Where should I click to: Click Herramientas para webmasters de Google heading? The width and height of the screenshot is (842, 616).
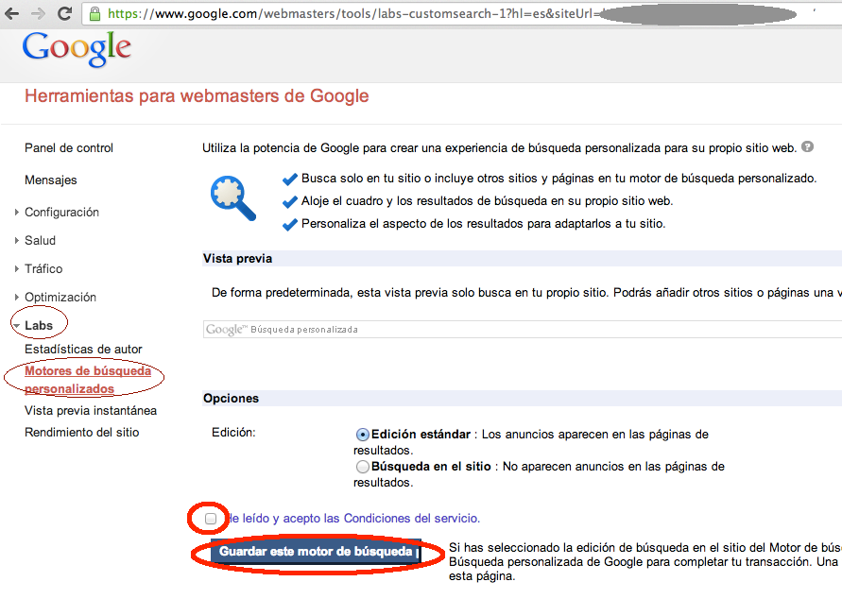click(197, 96)
